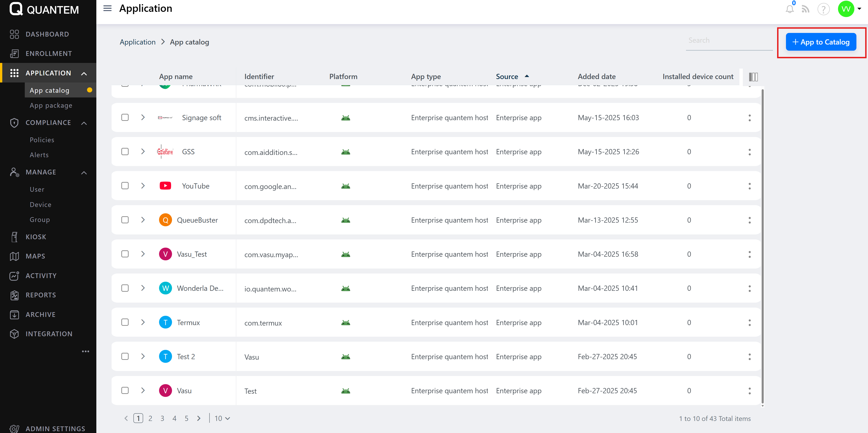This screenshot has width=868, height=433.
Task: Select the QueueBuster row checkbox
Action: [x=125, y=220]
